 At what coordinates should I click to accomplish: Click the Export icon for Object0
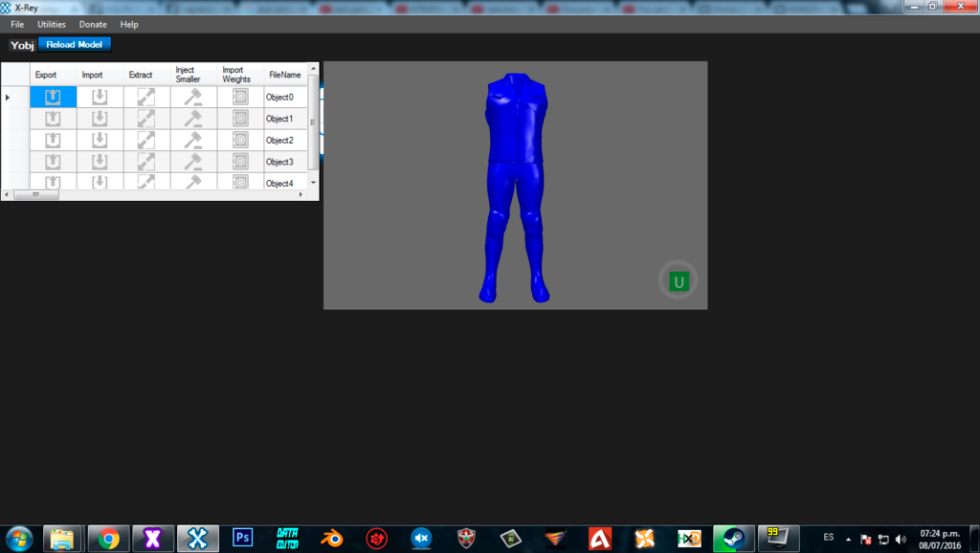pos(54,97)
